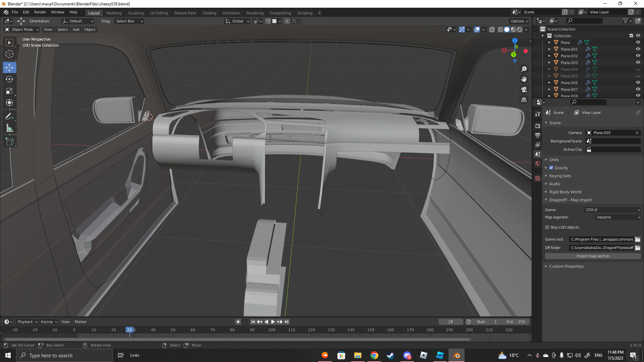Open the World properties tab icon
The height and width of the screenshot is (362, 644).
[x=538, y=164]
